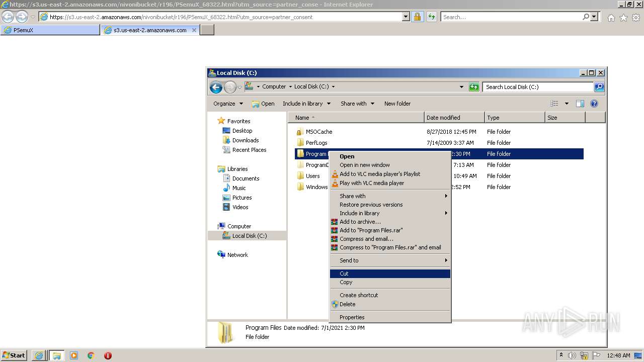Image resolution: width=644 pixels, height=362 pixels.
Task: Click Explorer's back arrow button
Action: click(x=216, y=87)
